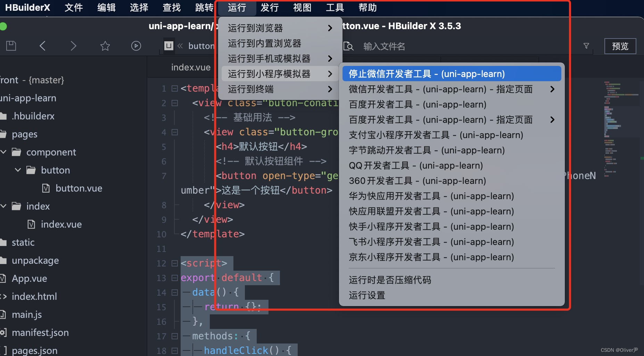Open the 帮助 menu
Viewport: 644px width, 356px height.
pyautogui.click(x=368, y=8)
